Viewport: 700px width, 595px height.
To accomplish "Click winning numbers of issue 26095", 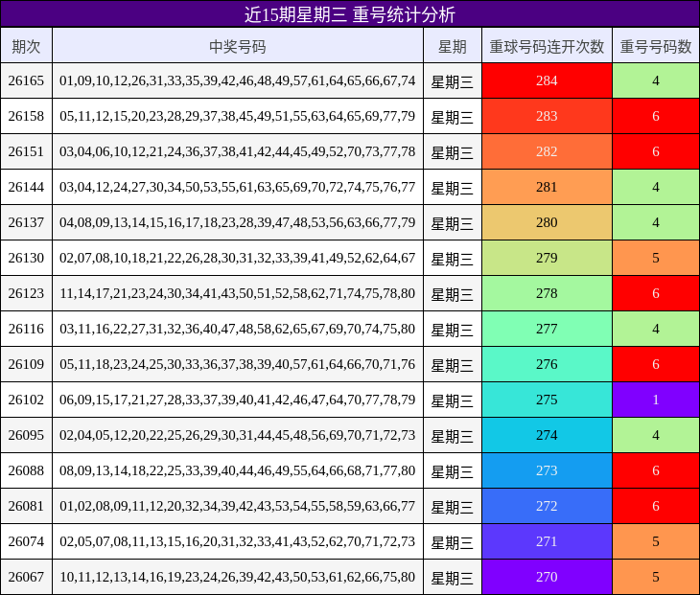I will coord(238,435).
